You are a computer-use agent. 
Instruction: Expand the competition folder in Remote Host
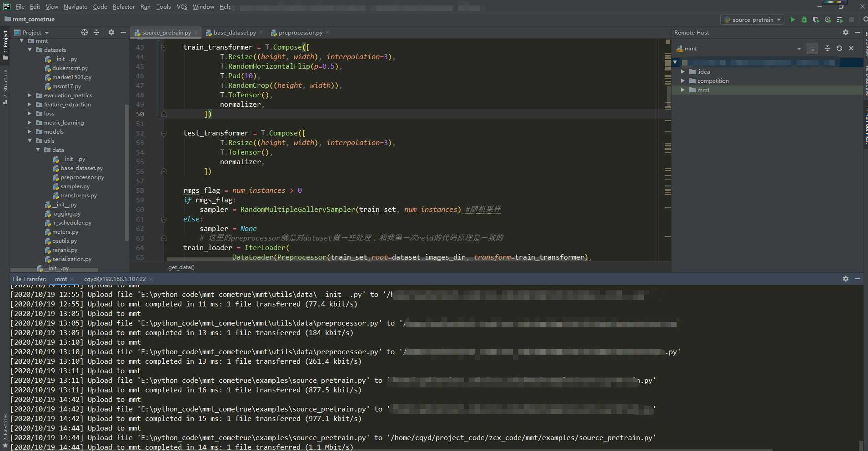(682, 81)
